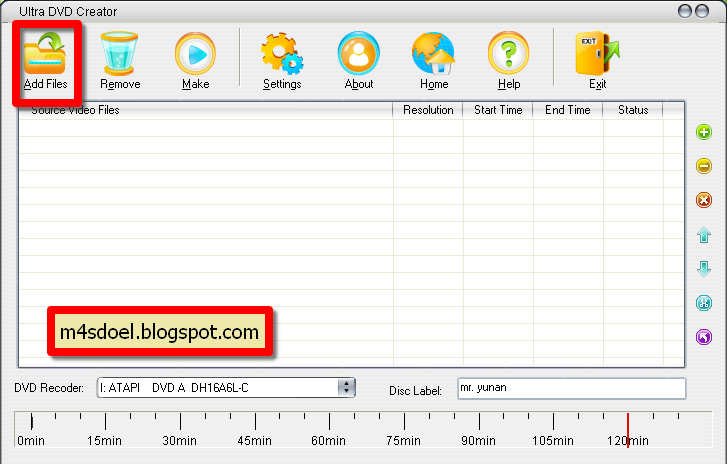The height and width of the screenshot is (464, 727).
Task: Click the red X clear icon
Action: 704,200
